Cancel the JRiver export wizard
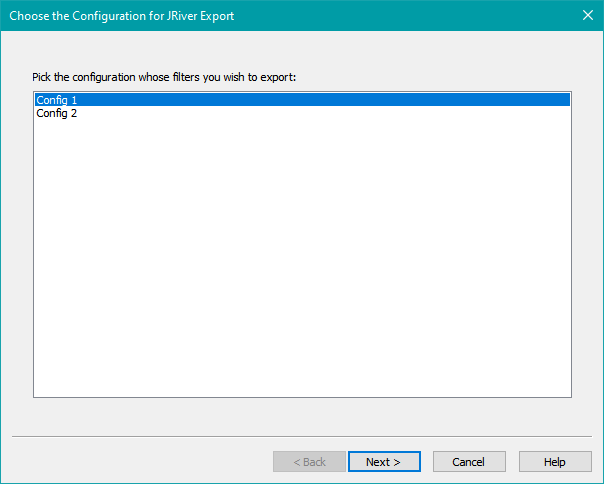 [x=469, y=462]
